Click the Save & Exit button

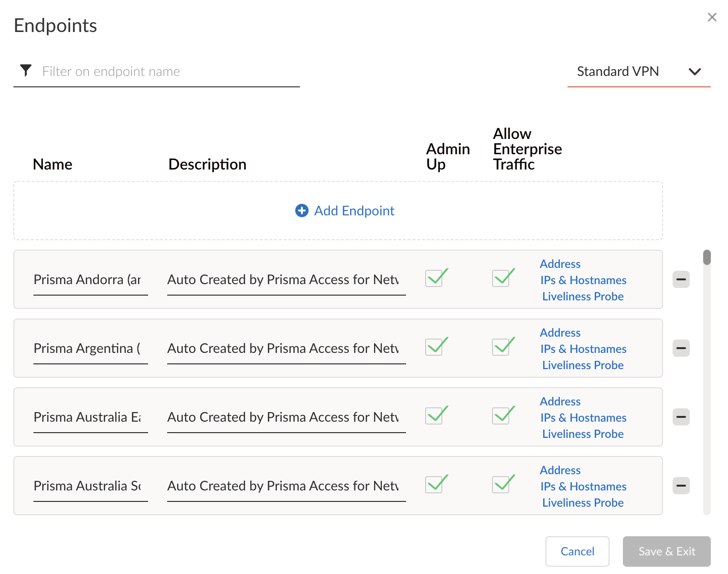point(666,552)
